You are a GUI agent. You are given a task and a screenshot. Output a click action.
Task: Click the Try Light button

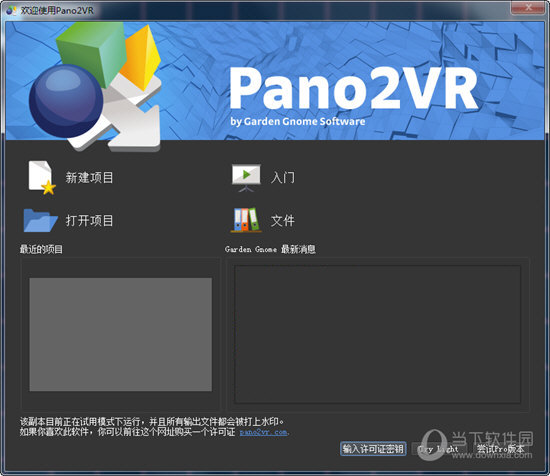tap(438, 449)
